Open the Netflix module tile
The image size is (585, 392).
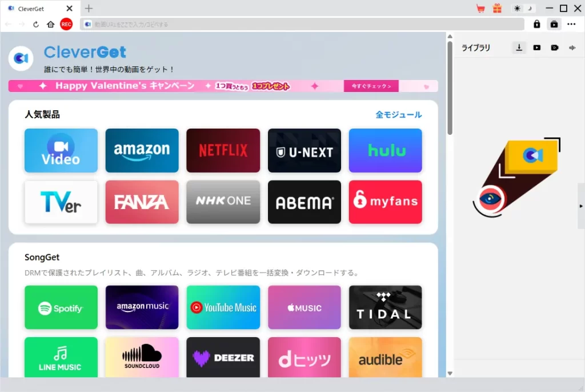click(223, 150)
